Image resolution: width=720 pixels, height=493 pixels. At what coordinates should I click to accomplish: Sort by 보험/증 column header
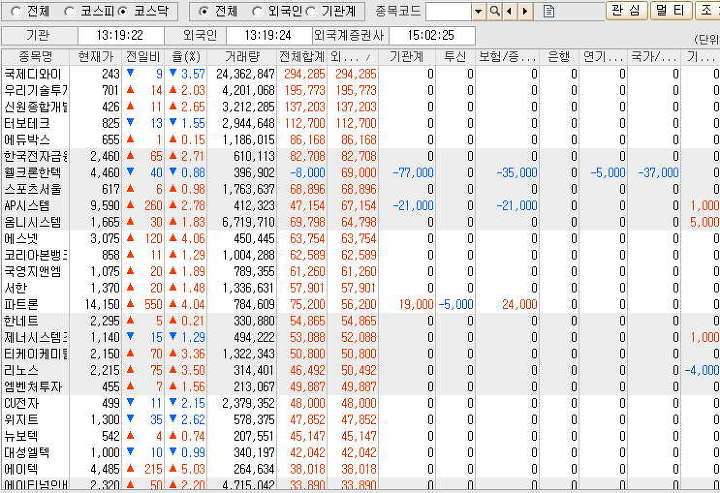coord(507,56)
